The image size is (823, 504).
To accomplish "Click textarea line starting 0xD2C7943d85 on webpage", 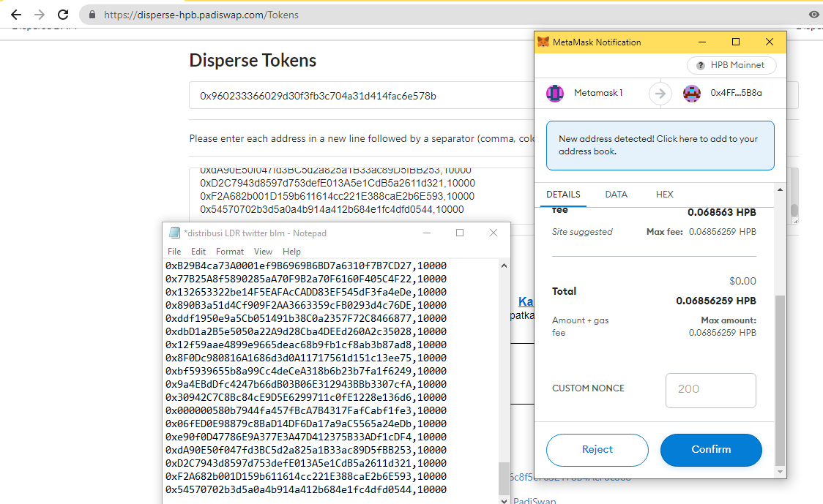I will point(338,183).
